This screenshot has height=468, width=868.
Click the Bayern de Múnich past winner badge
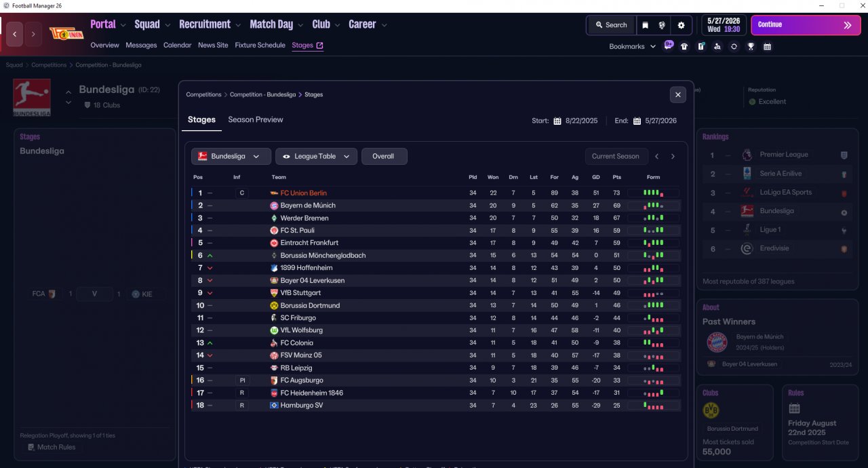click(717, 343)
